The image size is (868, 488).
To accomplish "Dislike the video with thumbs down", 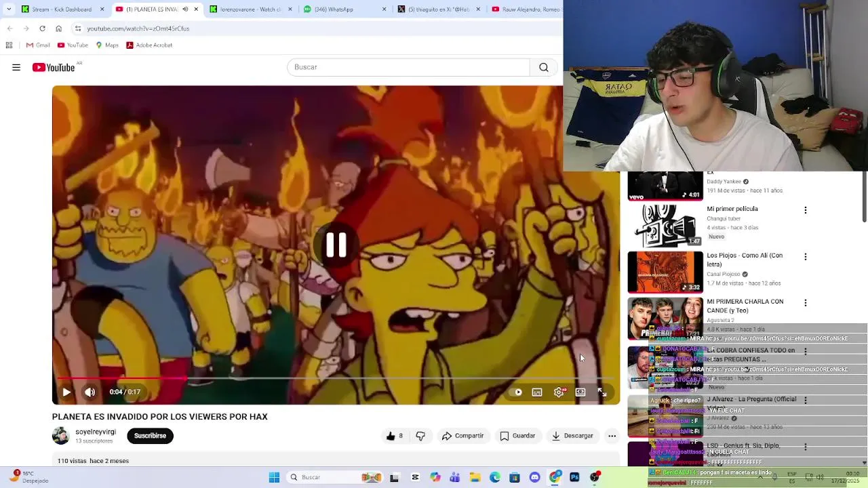I will point(420,436).
